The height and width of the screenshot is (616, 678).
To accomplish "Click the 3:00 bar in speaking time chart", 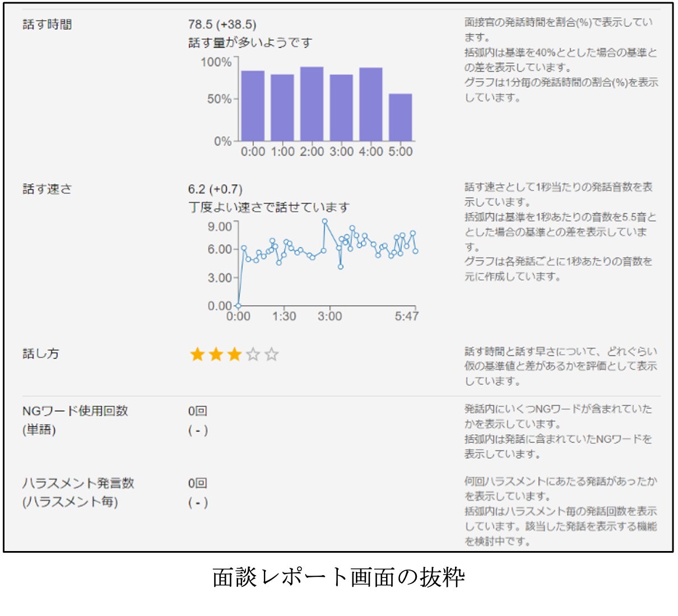I will point(341,108).
